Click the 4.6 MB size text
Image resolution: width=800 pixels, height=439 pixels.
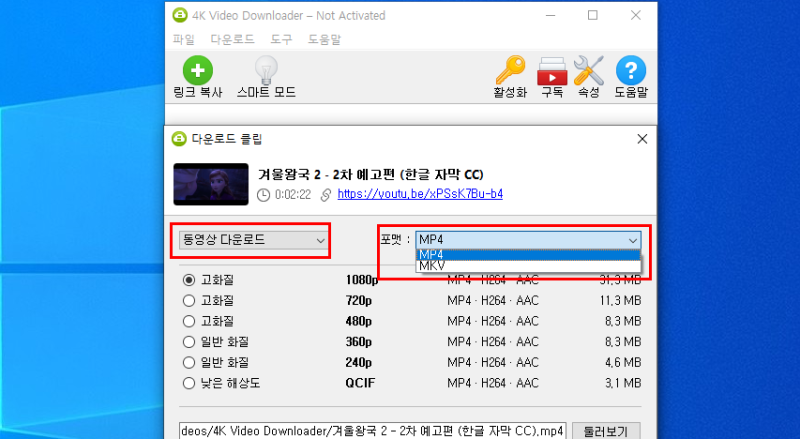623,362
